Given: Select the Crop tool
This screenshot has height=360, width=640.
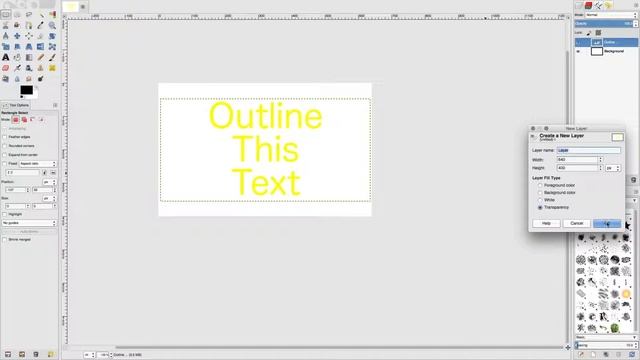Looking at the screenshot, I should (x=41, y=36).
